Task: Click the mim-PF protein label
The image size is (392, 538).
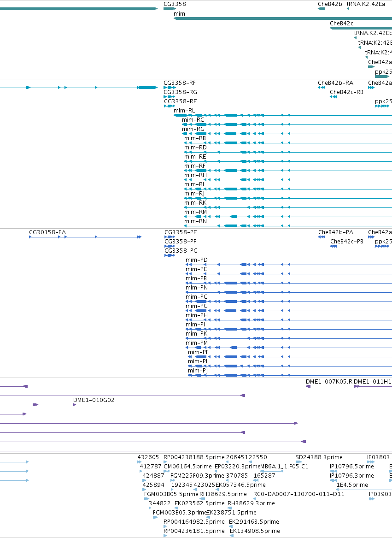Action: click(198, 352)
